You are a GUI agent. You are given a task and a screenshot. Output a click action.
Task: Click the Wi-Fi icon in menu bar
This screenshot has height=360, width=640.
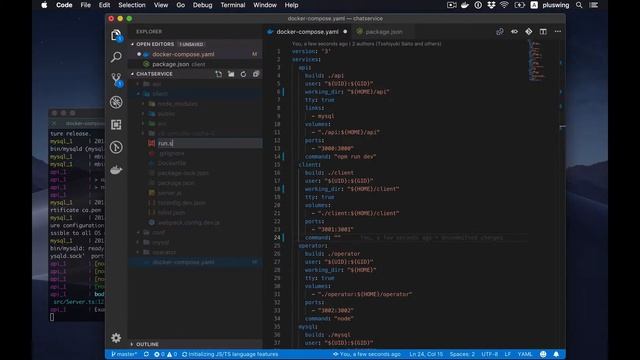click(x=504, y=5)
